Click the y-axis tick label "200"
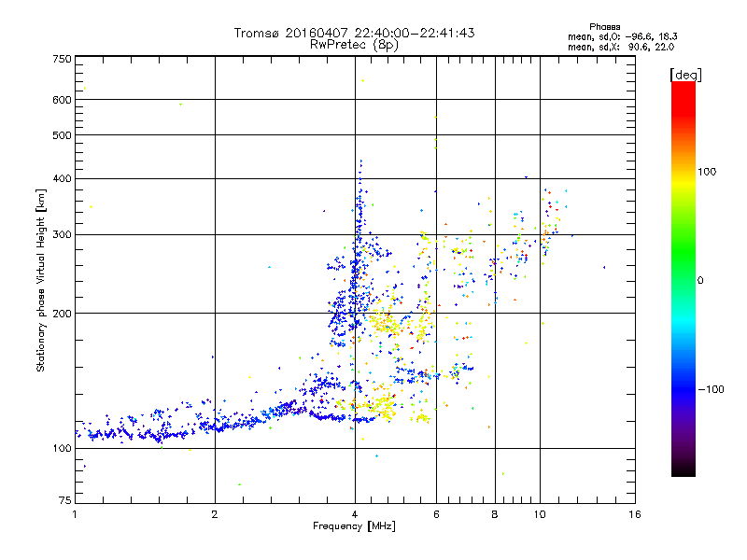The width and height of the screenshot is (747, 560). point(62,314)
